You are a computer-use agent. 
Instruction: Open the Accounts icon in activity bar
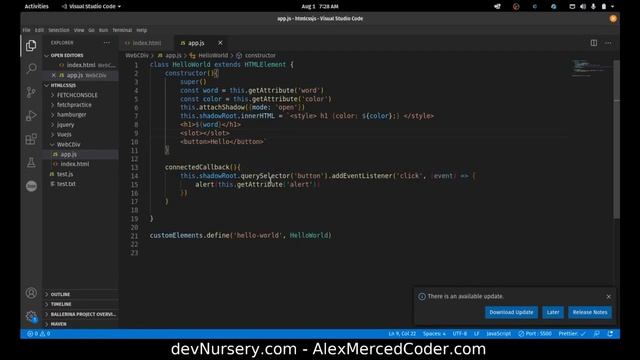31,293
